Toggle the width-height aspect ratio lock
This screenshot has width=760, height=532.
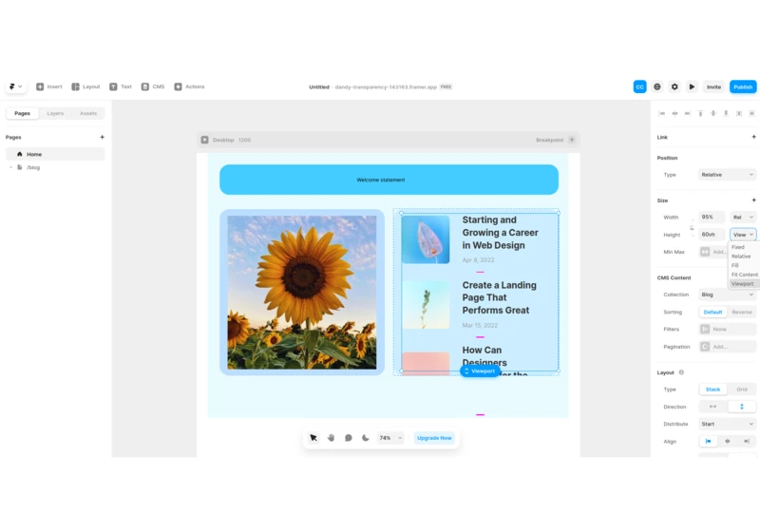pos(693,226)
